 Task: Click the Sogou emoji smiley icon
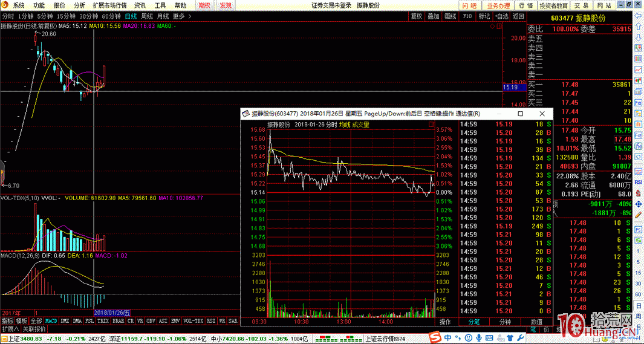coord(468,338)
